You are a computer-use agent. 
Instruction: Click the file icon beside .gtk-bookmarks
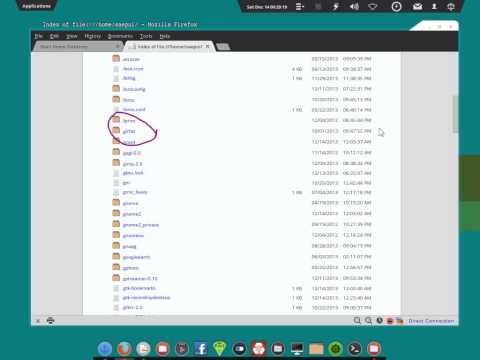116,288
